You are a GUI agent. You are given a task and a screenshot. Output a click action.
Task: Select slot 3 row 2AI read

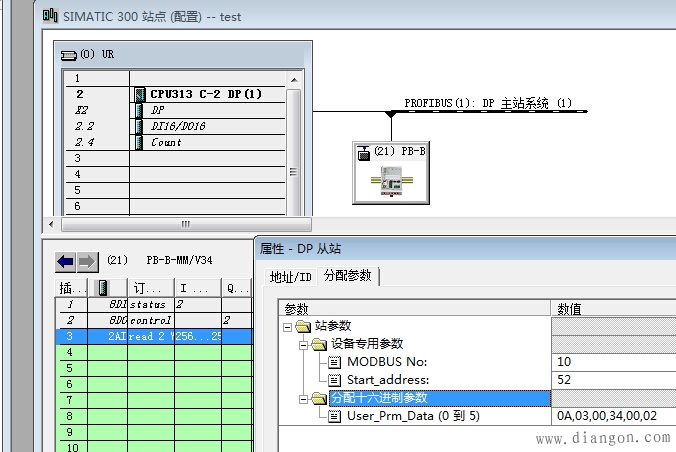pos(154,337)
